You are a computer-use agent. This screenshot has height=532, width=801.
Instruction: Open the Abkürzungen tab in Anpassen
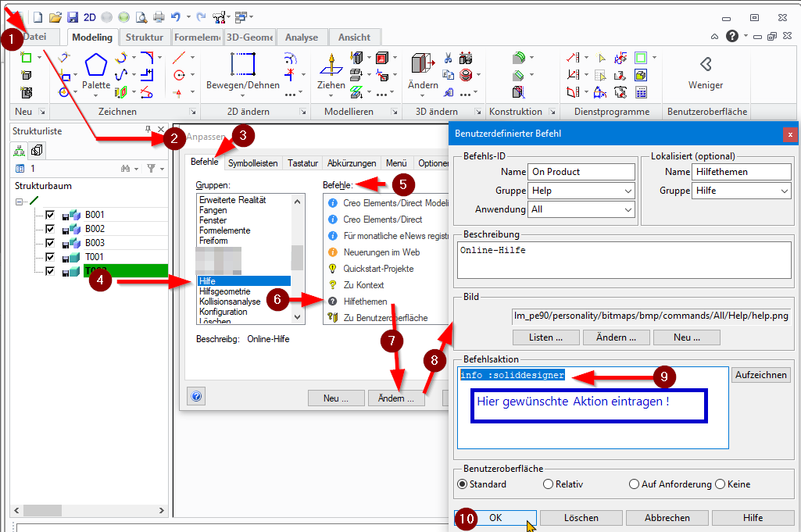click(352, 162)
